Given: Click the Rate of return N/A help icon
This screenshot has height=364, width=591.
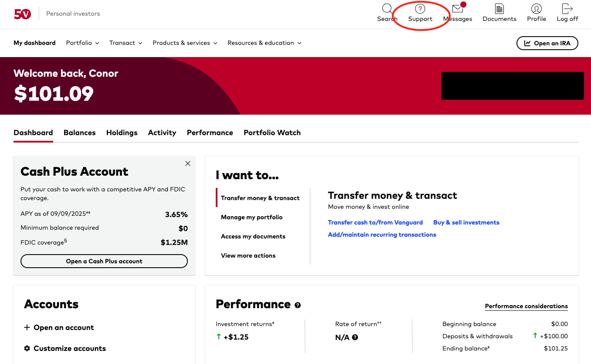Looking at the screenshot, I should (355, 337).
